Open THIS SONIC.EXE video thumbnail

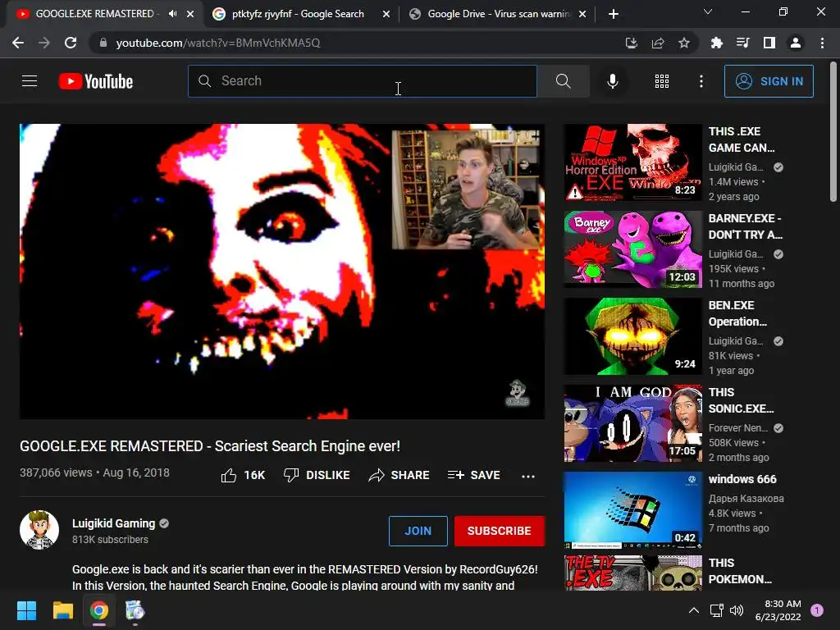(x=632, y=423)
